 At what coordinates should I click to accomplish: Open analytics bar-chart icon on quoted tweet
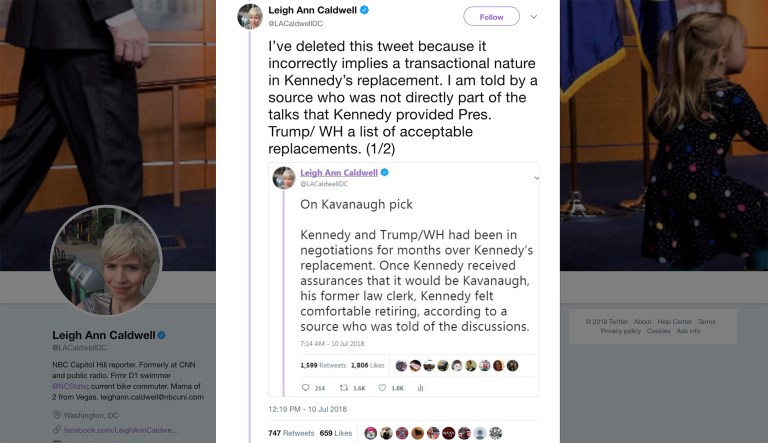point(421,388)
